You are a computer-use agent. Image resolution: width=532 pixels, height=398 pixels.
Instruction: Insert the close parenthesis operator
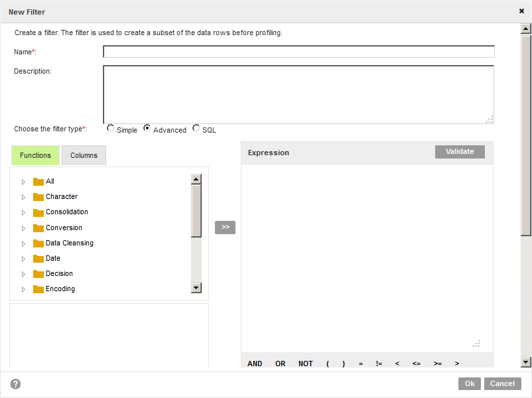click(x=344, y=364)
